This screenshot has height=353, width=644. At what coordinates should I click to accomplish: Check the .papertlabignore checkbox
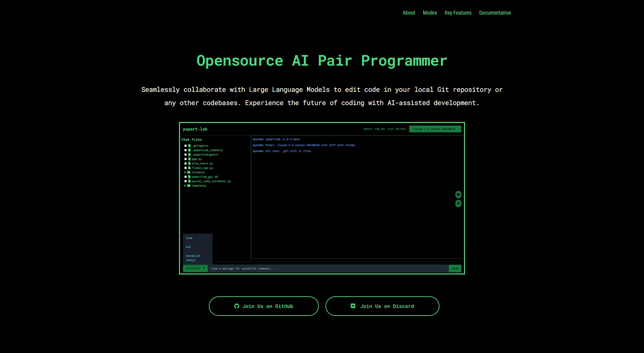click(186, 154)
